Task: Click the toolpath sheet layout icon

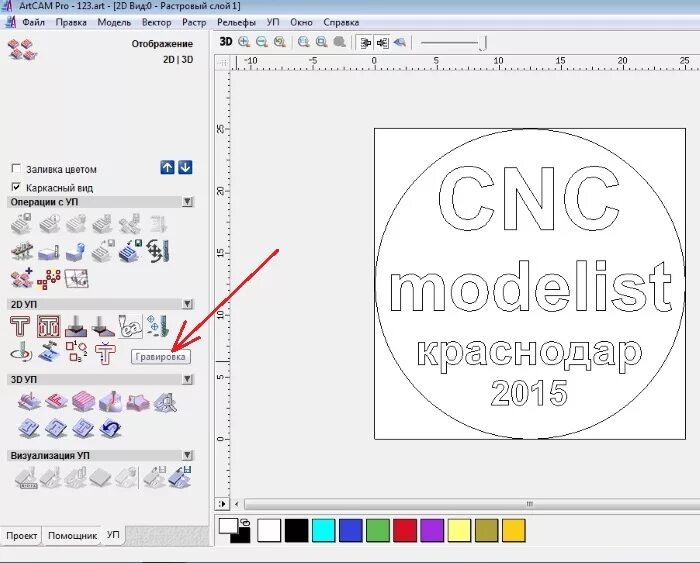Action: pyautogui.click(x=76, y=279)
